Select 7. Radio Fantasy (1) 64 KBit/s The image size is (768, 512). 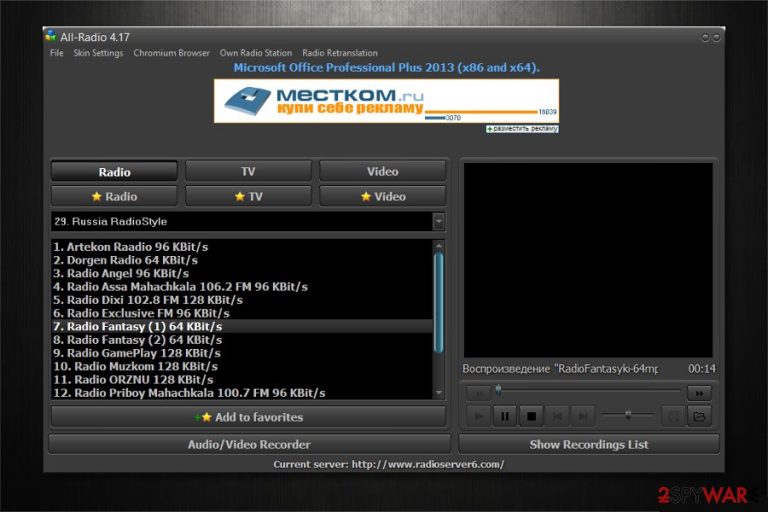click(242, 326)
